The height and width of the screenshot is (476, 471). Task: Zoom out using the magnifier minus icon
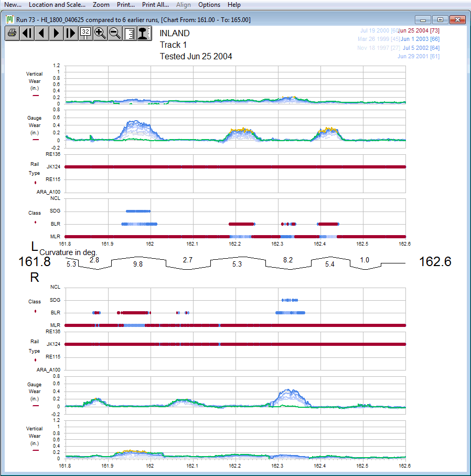[x=115, y=33]
